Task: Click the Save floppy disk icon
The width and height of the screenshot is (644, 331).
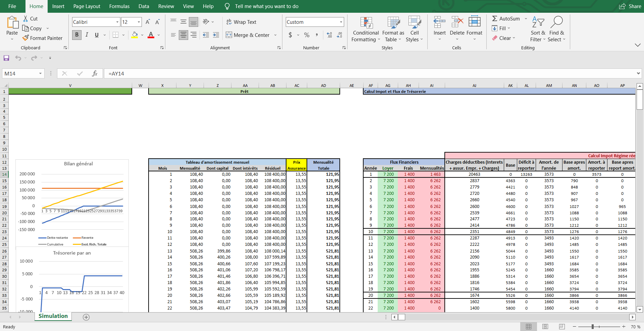Action: [x=6, y=58]
